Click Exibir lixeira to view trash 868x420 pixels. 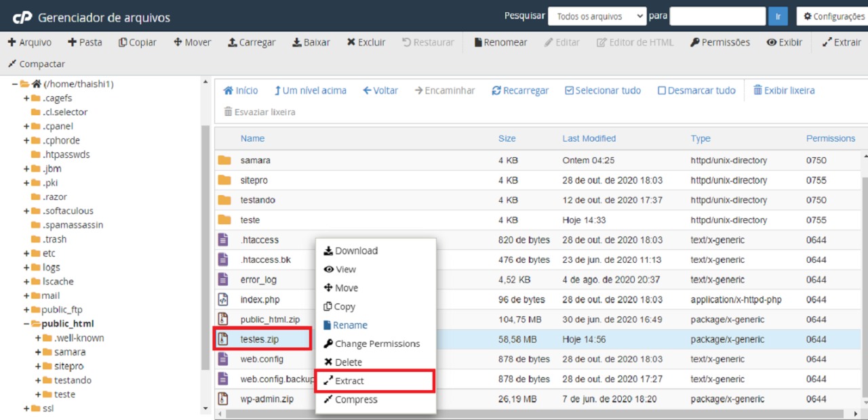(x=784, y=90)
